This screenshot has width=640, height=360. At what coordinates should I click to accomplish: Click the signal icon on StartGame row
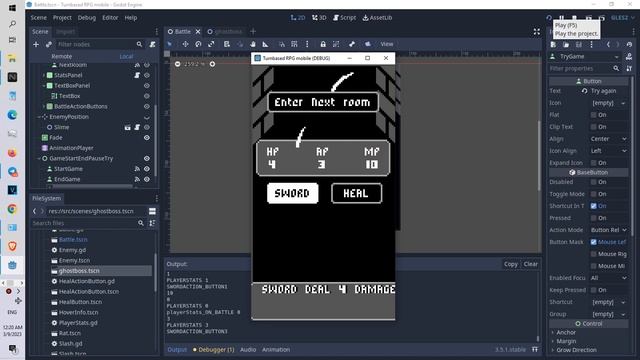pyautogui.click(x=137, y=169)
